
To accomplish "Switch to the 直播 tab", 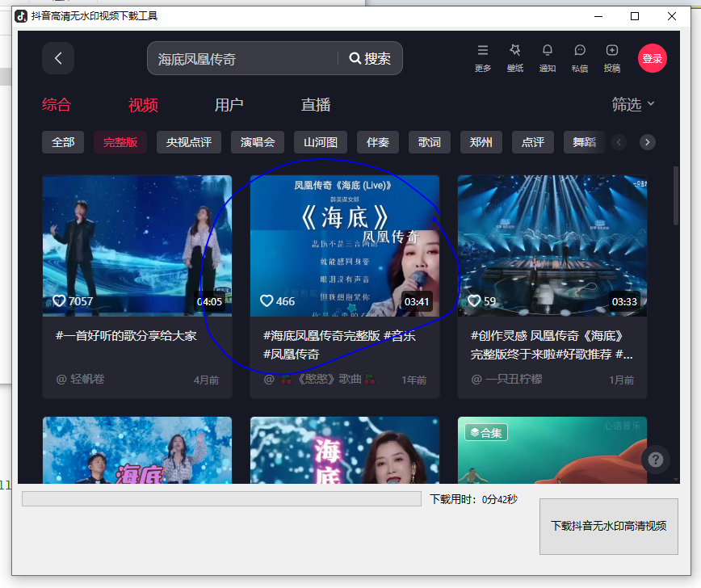I will click(x=316, y=105).
